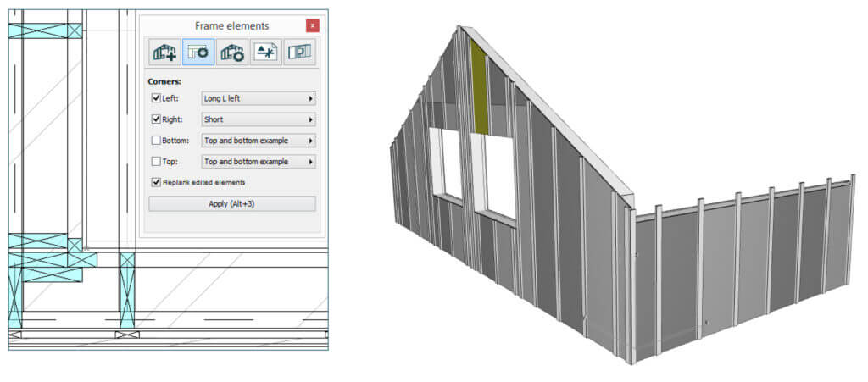
Task: Click the create frame icon with plus sign
Action: point(164,53)
